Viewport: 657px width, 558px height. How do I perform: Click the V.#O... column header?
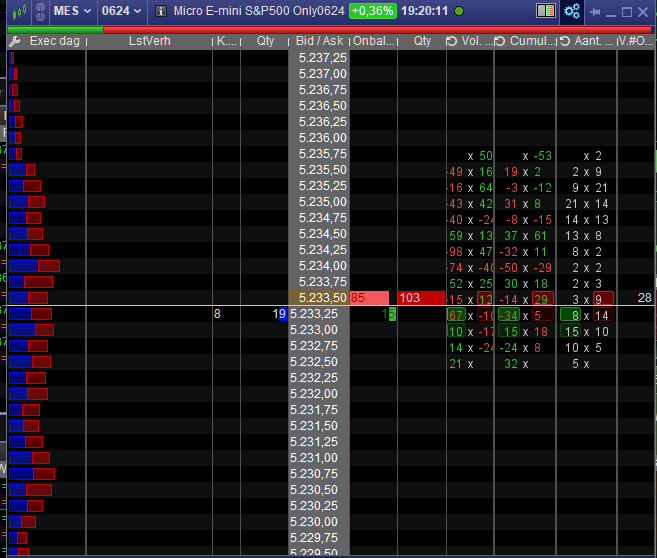(x=636, y=41)
